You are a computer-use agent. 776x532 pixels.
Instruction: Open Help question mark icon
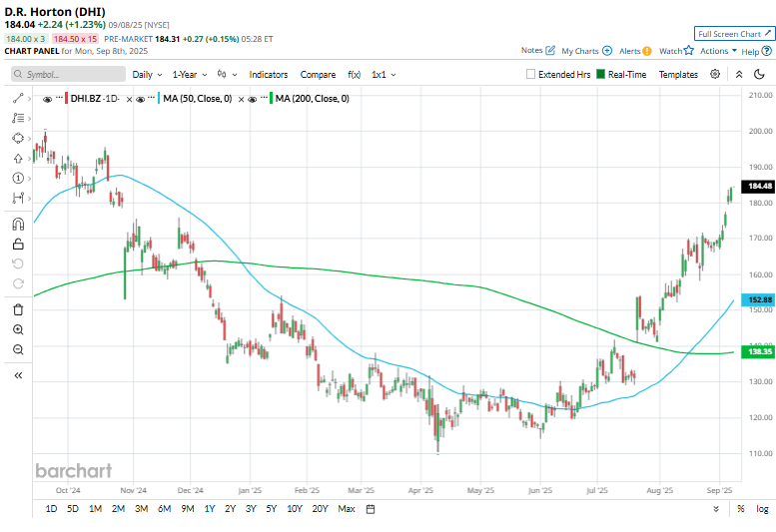point(767,51)
